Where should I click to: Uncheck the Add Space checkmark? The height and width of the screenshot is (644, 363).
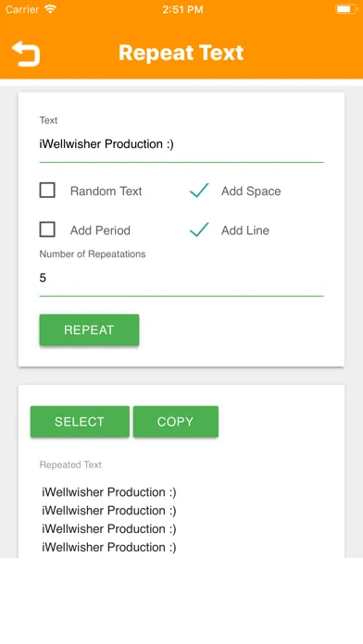click(x=199, y=191)
